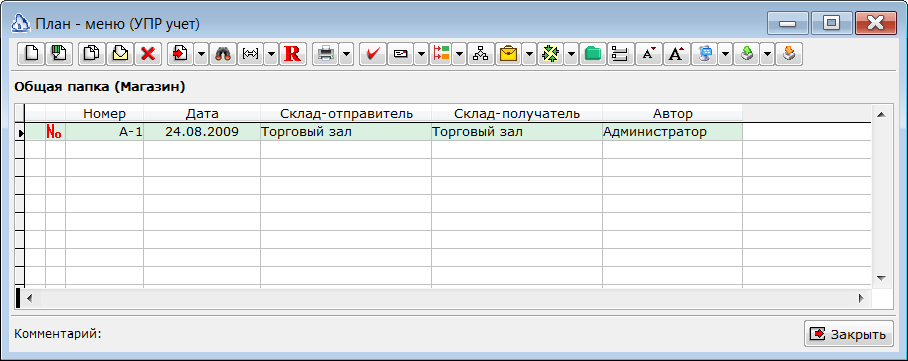Open the network structure diagram icon
Screen dimensions: 908x361
[x=481, y=54]
